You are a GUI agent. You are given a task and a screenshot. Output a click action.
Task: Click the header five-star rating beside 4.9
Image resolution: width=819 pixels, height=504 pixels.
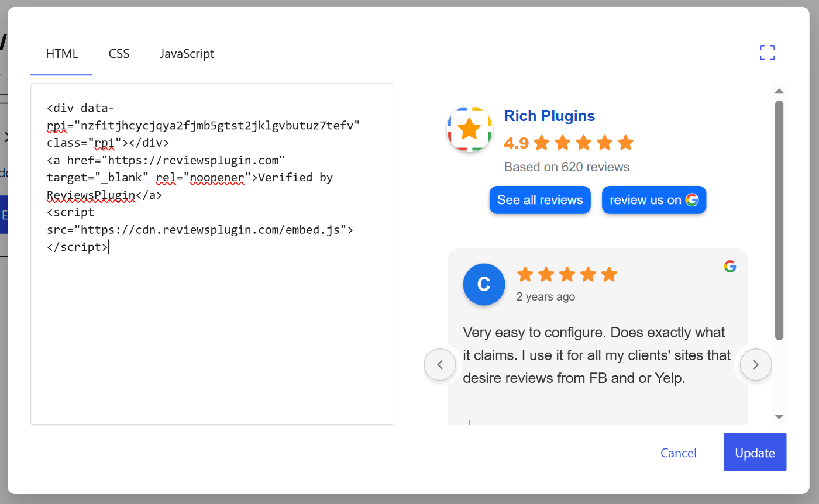coord(583,143)
